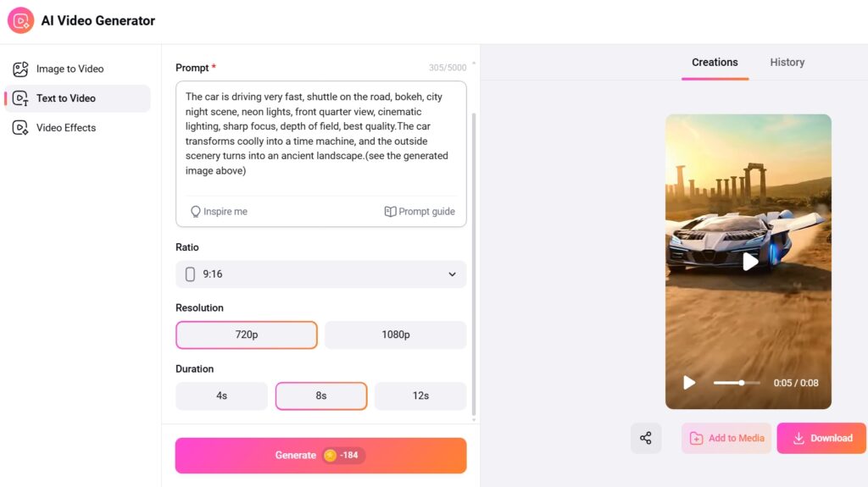Open the Creations tab

[x=715, y=63]
